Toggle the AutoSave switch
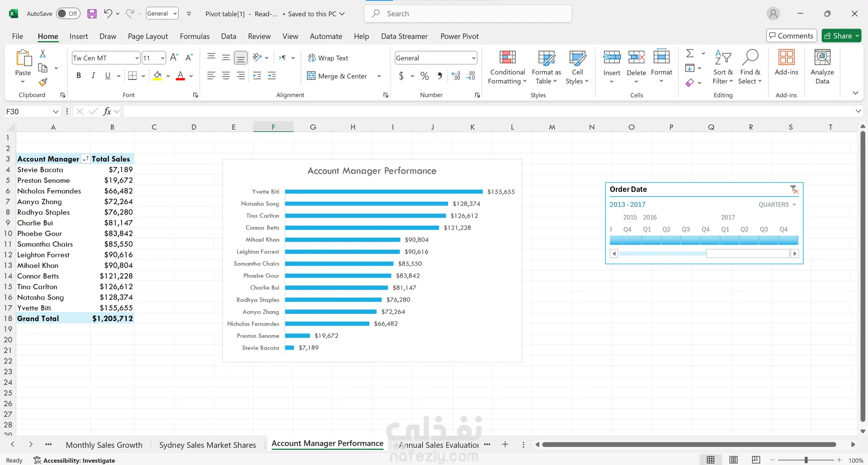Viewport: 868px width, 465px height. tap(68, 14)
